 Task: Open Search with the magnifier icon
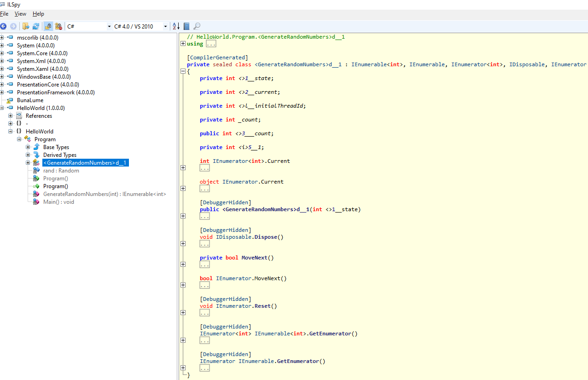click(197, 26)
